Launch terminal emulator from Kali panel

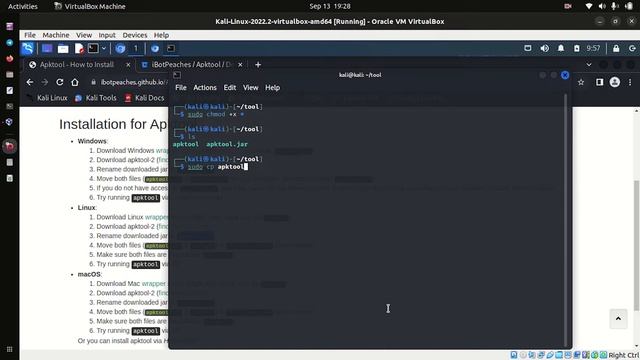93,49
